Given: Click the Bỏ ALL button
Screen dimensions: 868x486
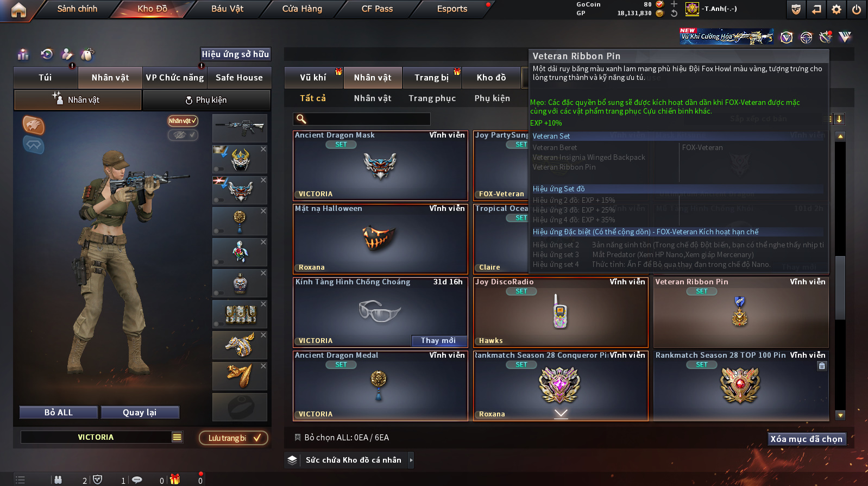Looking at the screenshot, I should [59, 413].
